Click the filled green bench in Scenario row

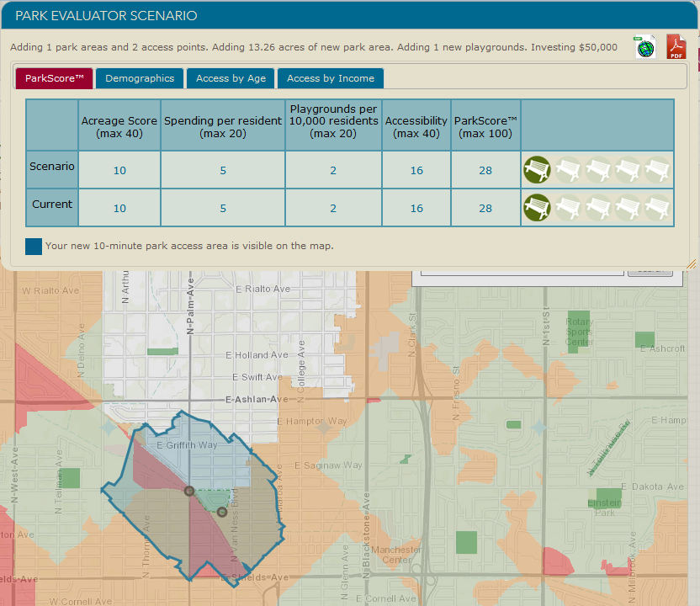pos(537,170)
